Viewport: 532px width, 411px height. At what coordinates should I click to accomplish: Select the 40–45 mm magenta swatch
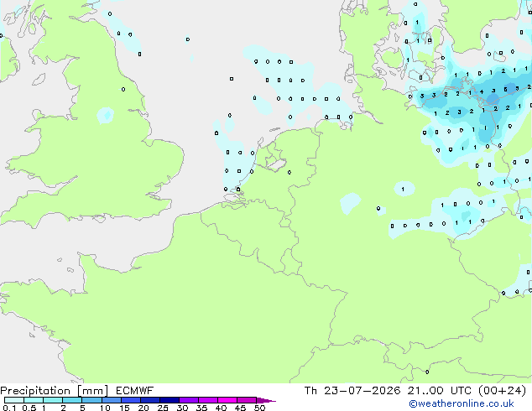click(x=227, y=400)
